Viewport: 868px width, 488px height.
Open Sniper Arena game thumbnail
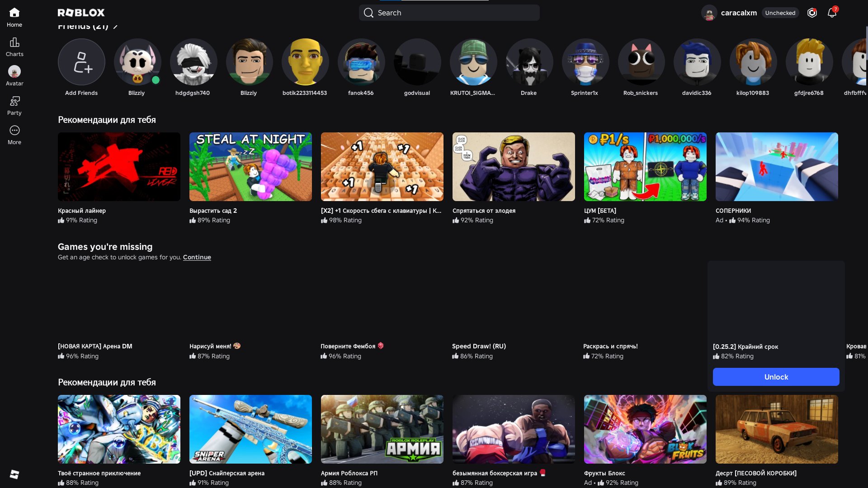coord(250,429)
